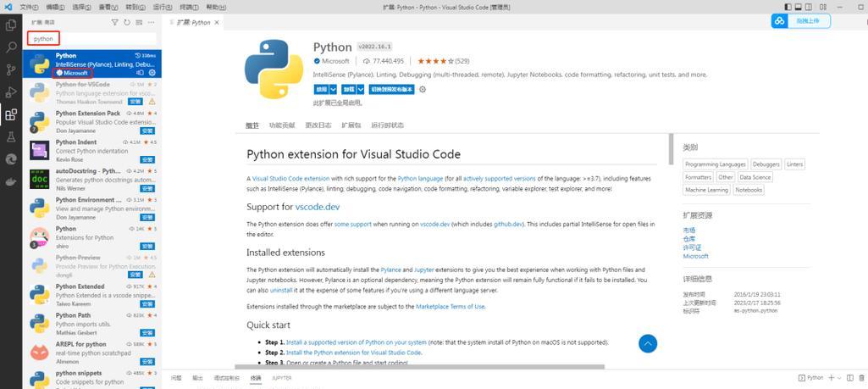Open the 选择 (Selection) menu
Viewport: 868px width, 389px height.
click(82, 7)
